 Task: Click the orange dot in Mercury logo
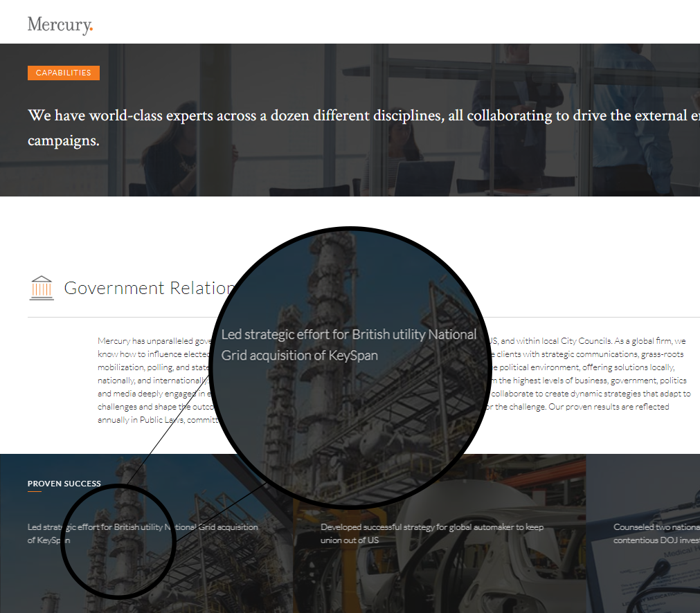point(91,29)
